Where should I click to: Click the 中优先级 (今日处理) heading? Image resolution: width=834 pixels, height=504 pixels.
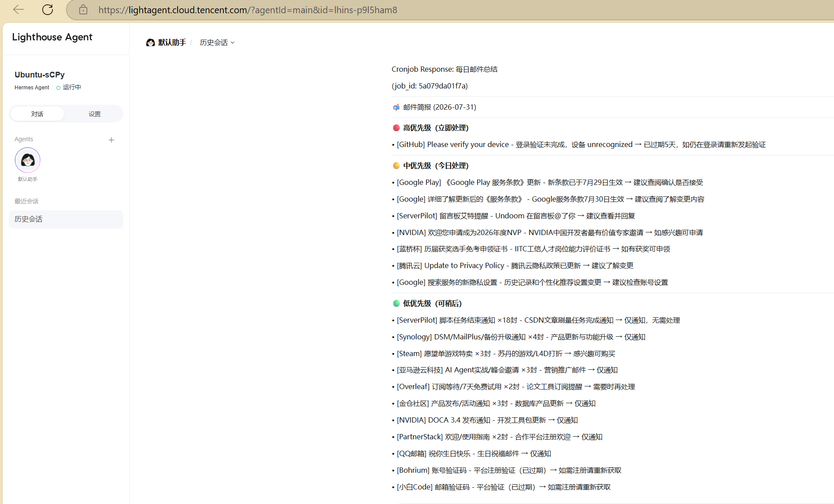[x=436, y=166]
